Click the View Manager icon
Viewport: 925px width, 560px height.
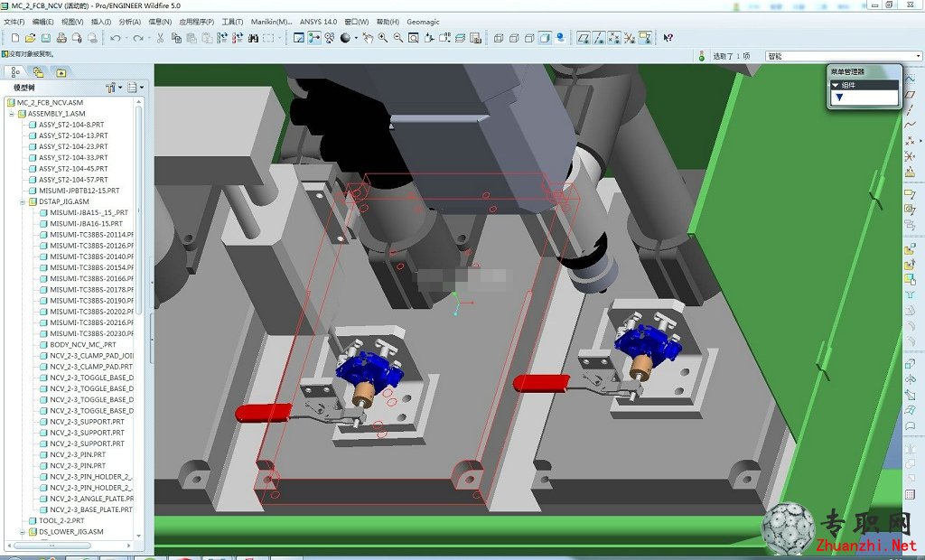pyautogui.click(x=475, y=38)
